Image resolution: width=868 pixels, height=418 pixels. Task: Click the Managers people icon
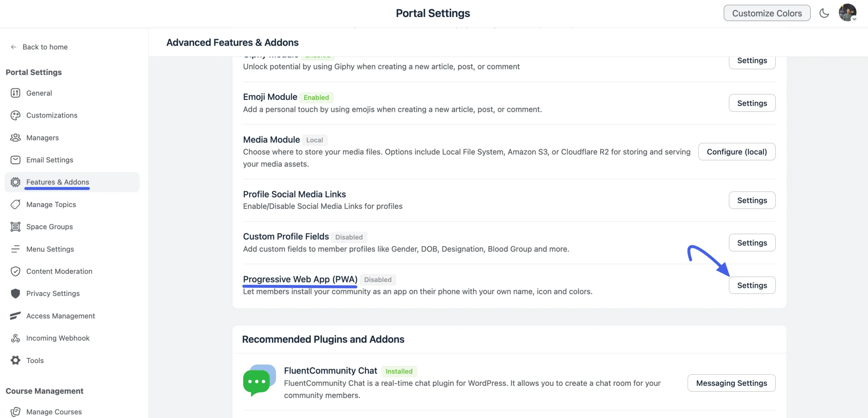click(x=15, y=138)
